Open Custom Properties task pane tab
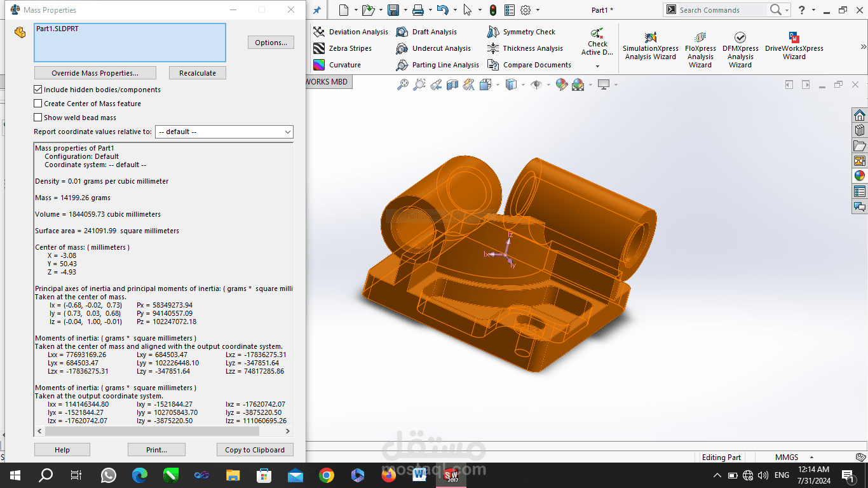 coord(860,191)
